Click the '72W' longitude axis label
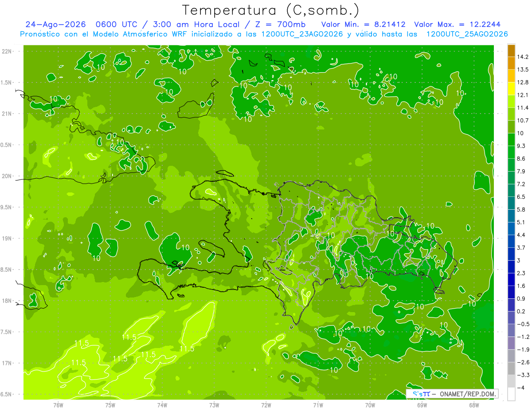The width and height of the screenshot is (532, 411). click(266, 405)
